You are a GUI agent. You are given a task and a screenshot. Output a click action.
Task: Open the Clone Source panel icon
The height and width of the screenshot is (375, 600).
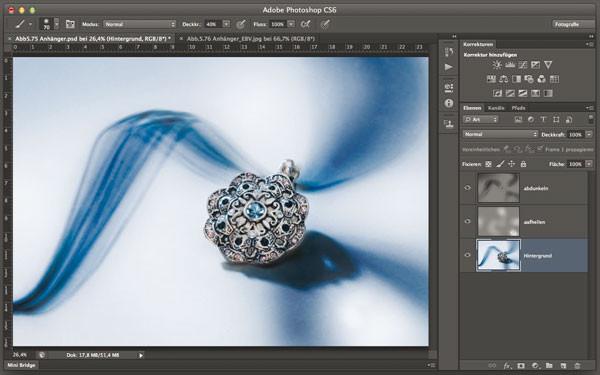[x=449, y=124]
